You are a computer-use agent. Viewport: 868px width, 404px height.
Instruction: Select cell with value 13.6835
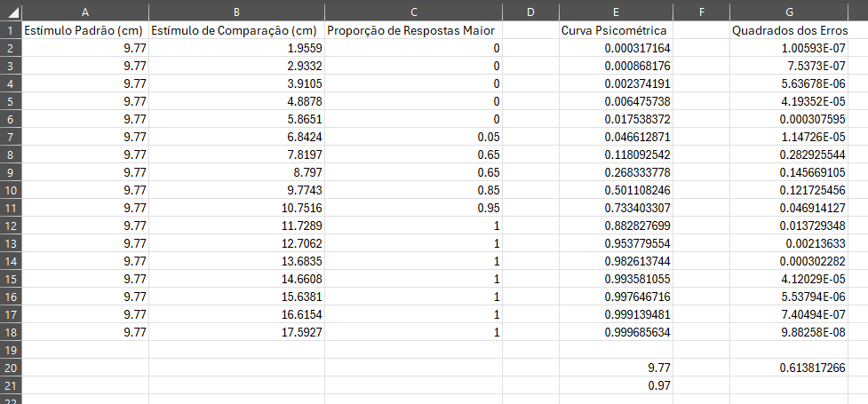coord(236,261)
